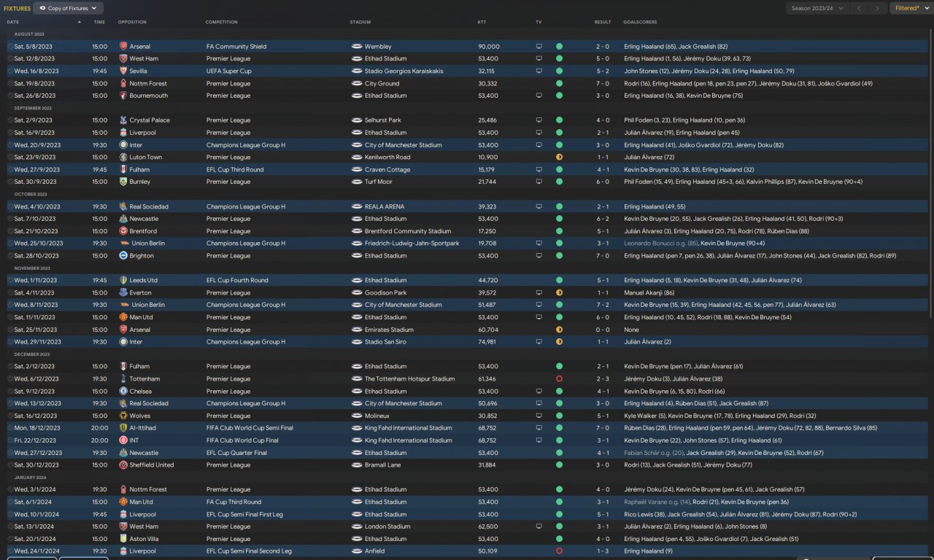The height and width of the screenshot is (560, 934).
Task: Click the stadium icon beside Selhurst Park
Action: pos(357,120)
